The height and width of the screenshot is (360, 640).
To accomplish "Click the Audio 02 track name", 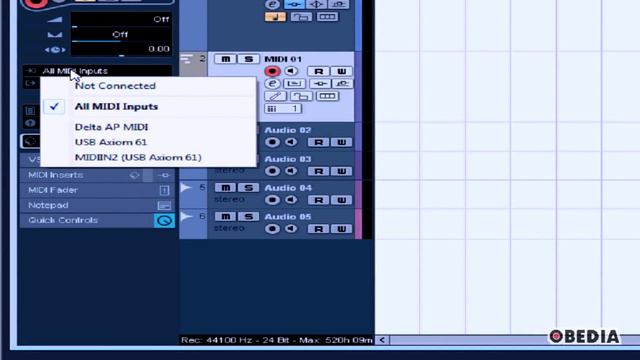I will click(x=288, y=130).
